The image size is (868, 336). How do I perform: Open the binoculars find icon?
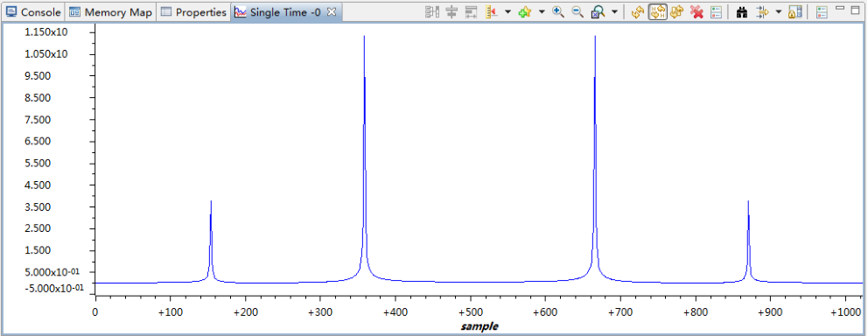[x=742, y=12]
